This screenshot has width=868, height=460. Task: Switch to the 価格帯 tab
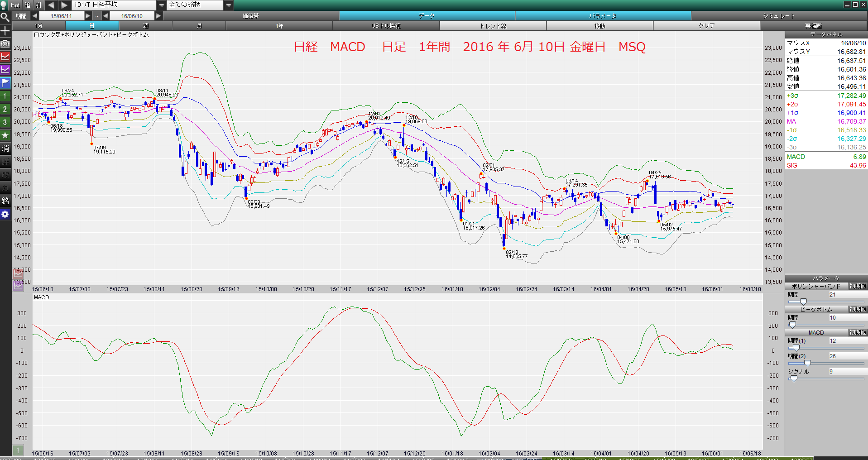tap(251, 16)
